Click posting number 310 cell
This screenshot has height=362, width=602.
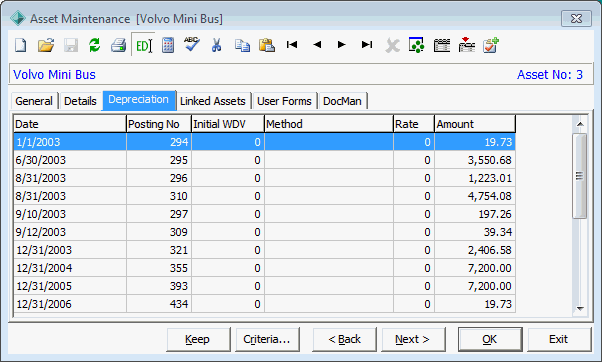coord(159,196)
